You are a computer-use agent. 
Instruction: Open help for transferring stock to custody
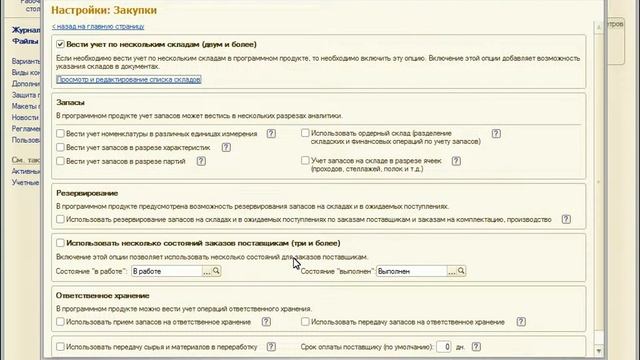click(521, 322)
